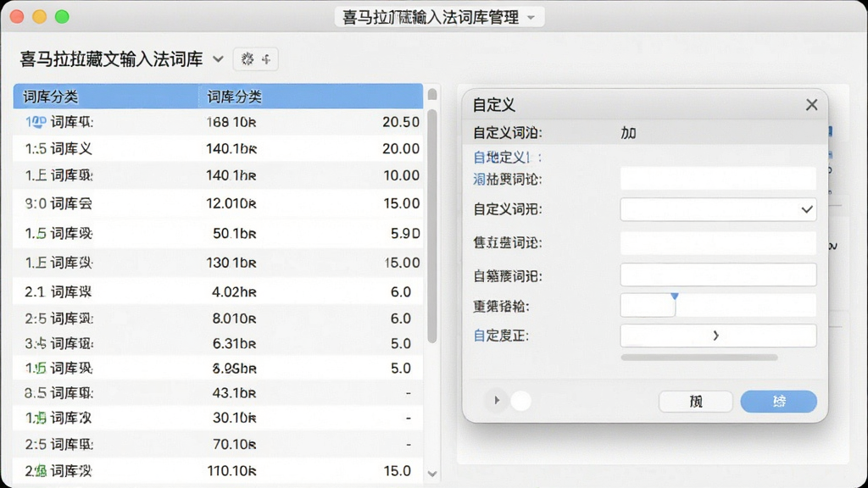Click the 20.50 value cell
The image size is (868, 488).
[401, 122]
